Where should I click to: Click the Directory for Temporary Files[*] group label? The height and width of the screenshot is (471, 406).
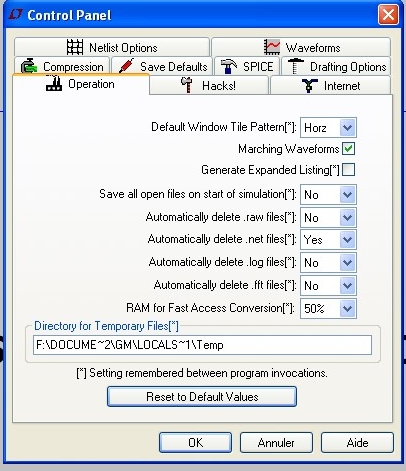pyautogui.click(x=106, y=326)
